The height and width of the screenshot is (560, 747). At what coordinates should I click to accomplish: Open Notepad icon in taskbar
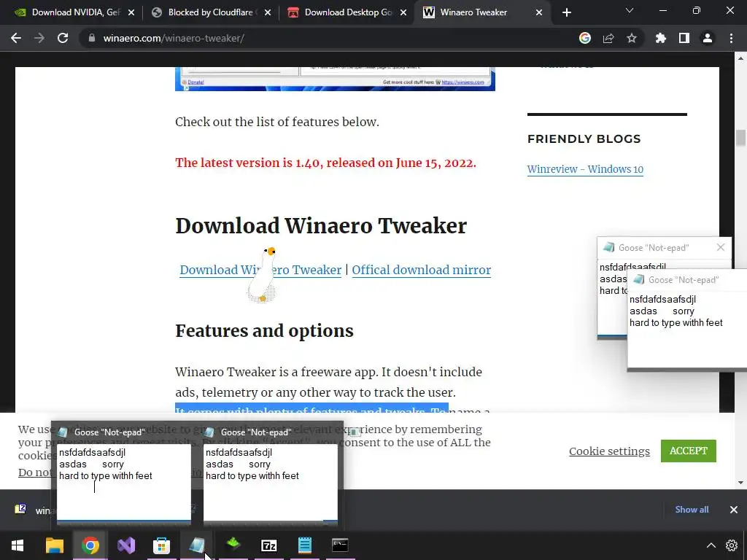pos(304,545)
